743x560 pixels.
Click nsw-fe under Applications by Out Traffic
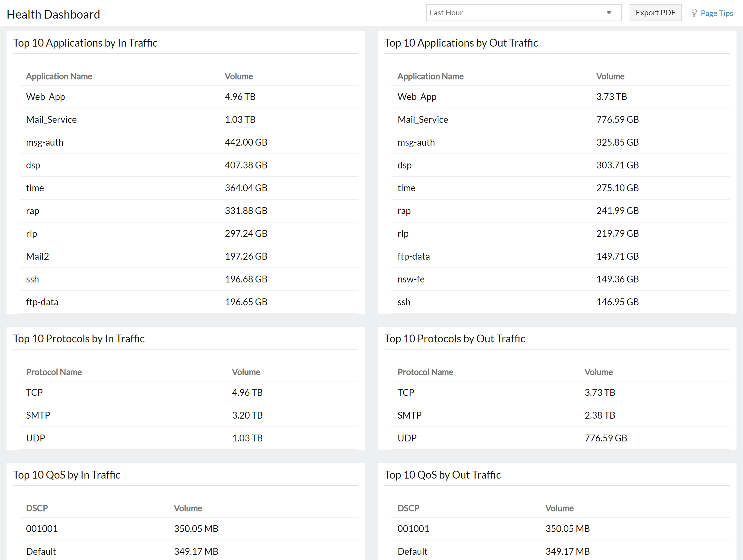(411, 279)
